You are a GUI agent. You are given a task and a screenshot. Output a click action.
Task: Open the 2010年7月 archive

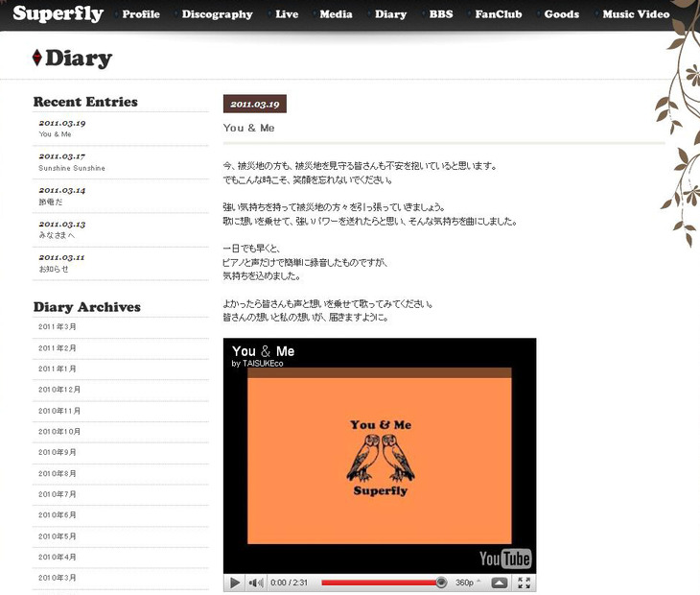pos(58,494)
